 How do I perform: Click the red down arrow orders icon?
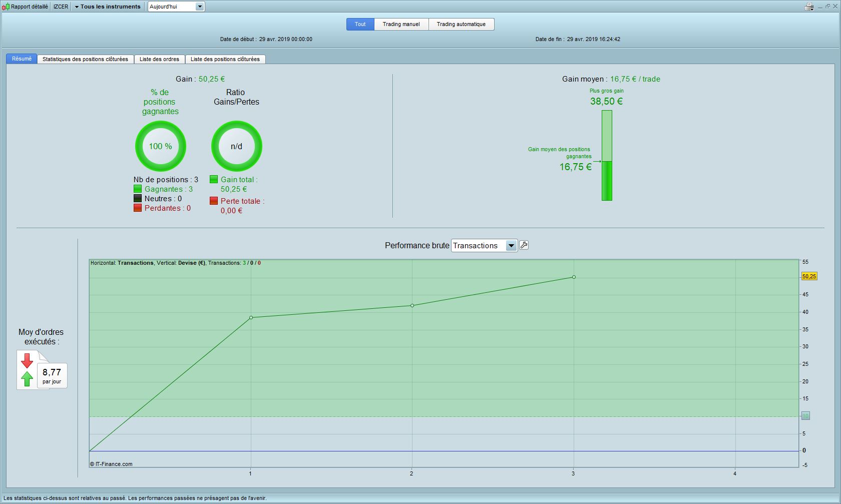click(x=27, y=360)
